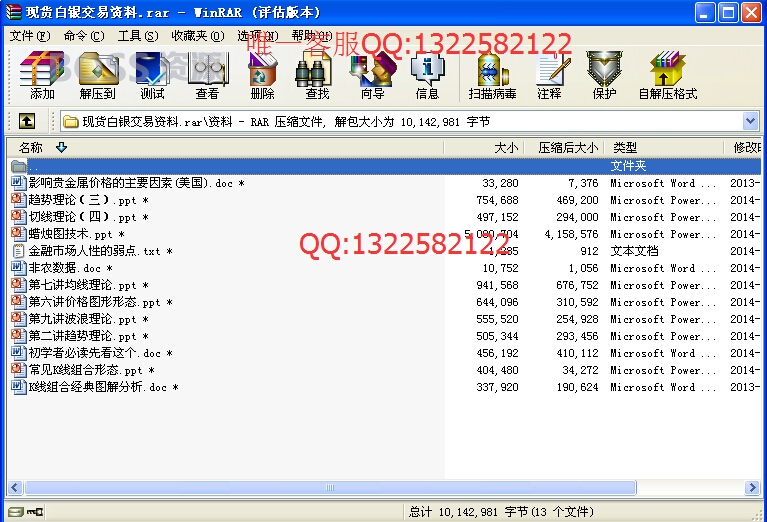This screenshot has width=767, height=522.
Task: Open the Commands (命令) menu
Action: pyautogui.click(x=84, y=36)
